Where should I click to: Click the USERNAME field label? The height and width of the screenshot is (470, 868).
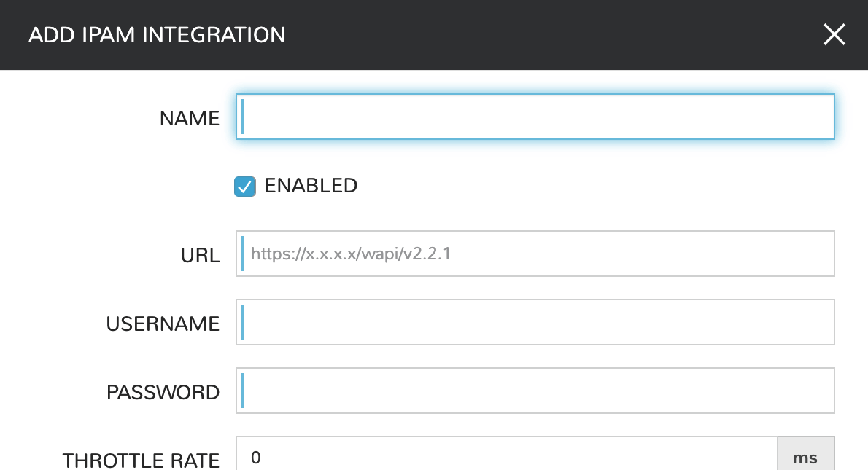point(163,324)
